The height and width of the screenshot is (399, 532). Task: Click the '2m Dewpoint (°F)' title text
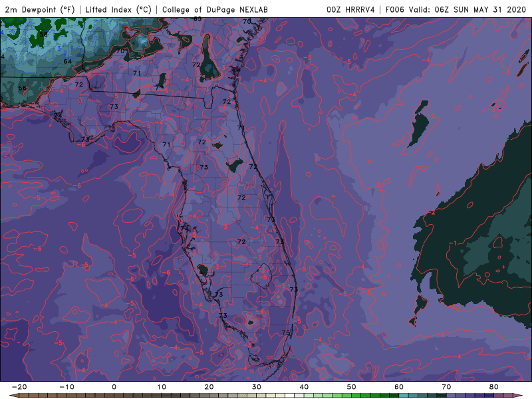pos(40,10)
